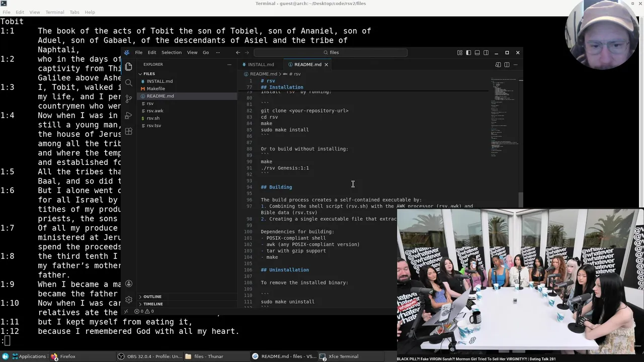Show errors and warnings in status bar
The height and width of the screenshot is (362, 644).
(x=144, y=311)
